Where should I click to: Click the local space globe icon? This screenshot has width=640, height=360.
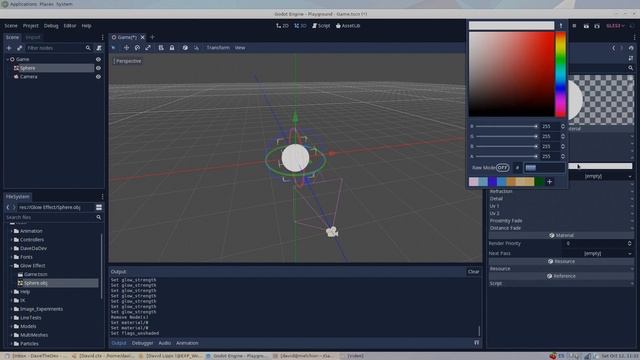pyautogui.click(x=185, y=48)
